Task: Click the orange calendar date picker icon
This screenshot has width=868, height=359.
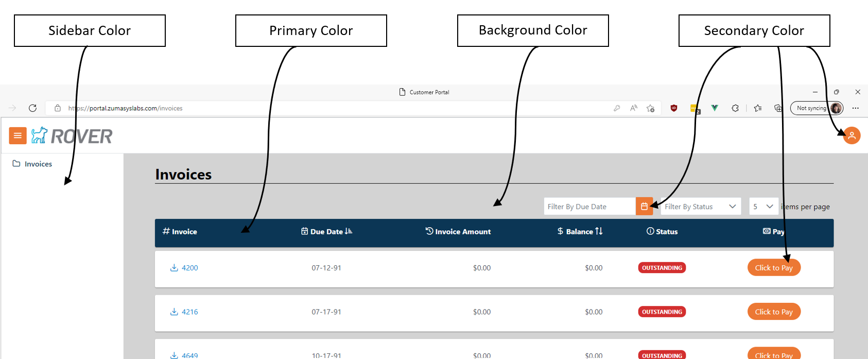Action: 644,207
